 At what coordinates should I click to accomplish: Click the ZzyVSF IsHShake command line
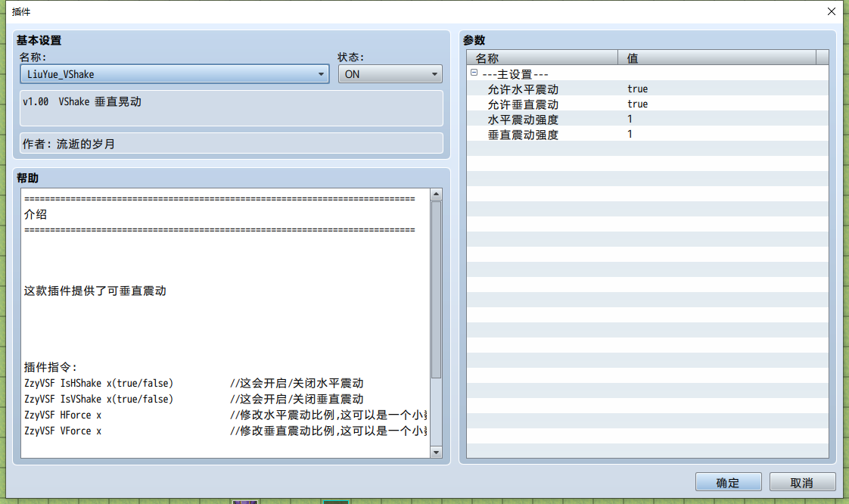(194, 383)
